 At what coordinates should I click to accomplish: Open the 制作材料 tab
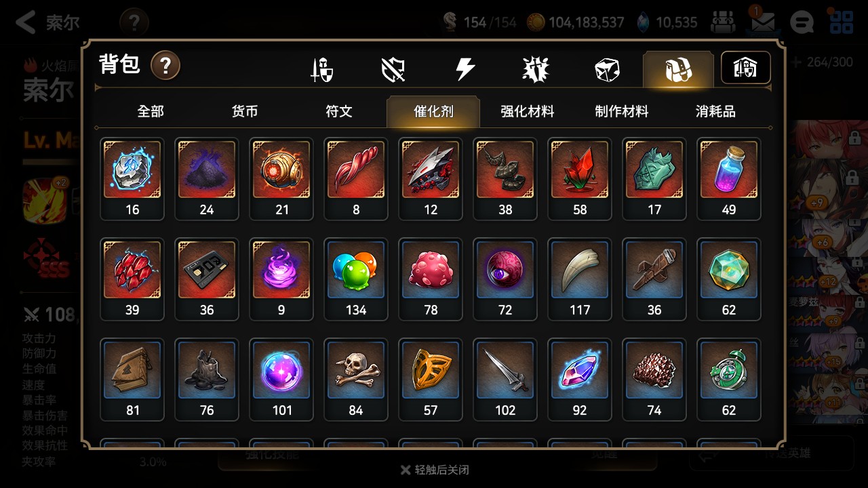click(x=622, y=111)
